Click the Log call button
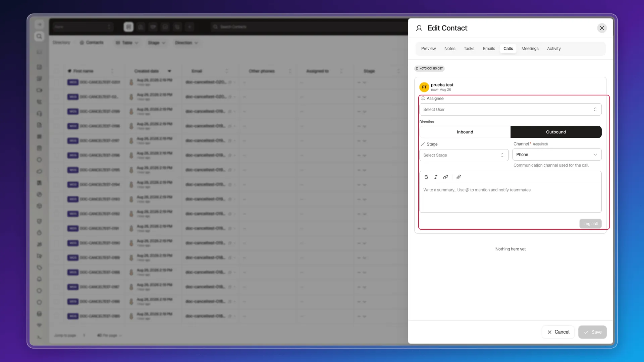Screen dimensions: 644x362 (x=590, y=224)
